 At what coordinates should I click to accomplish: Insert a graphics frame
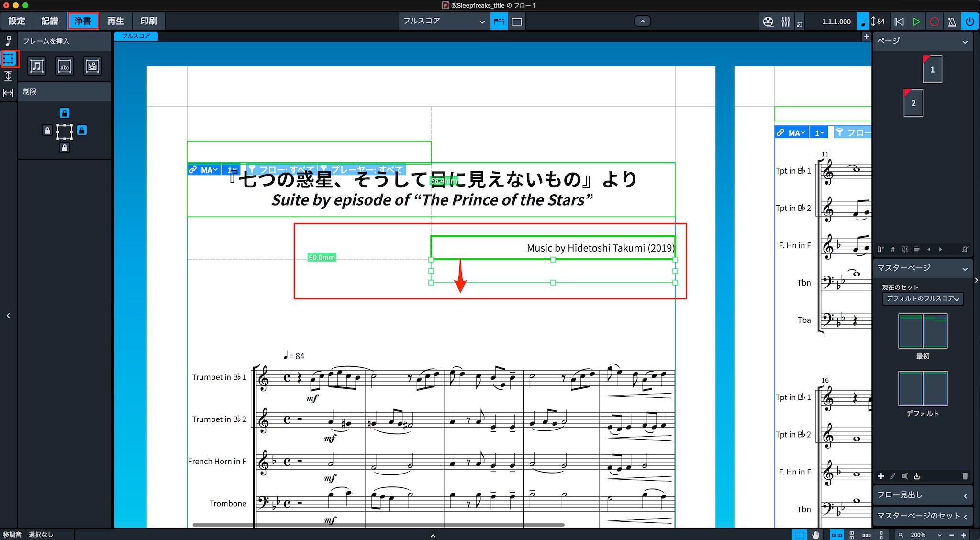click(x=92, y=66)
